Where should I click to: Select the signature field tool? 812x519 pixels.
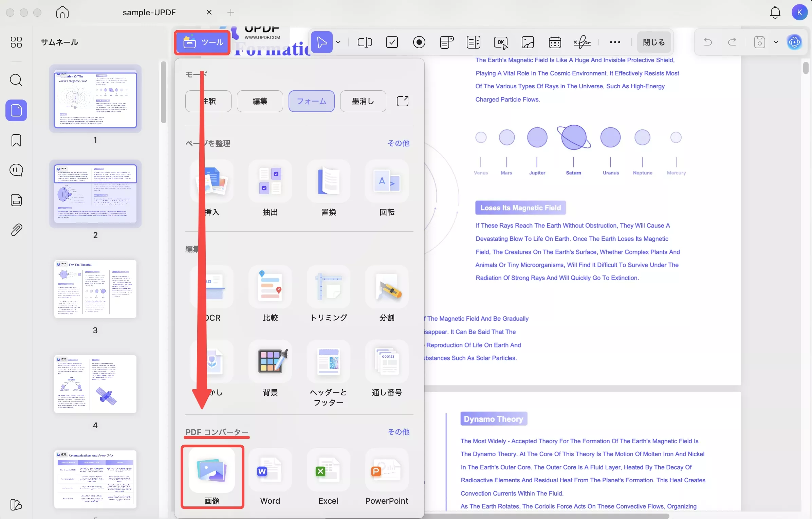[582, 42]
